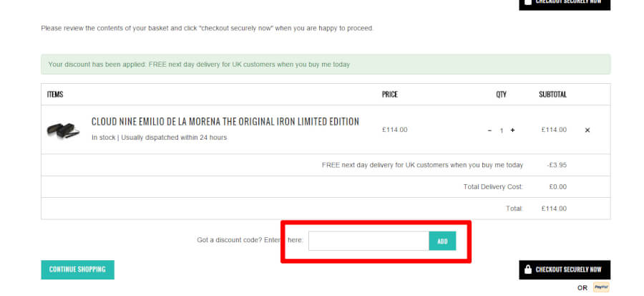Open the Cloud Nine Emilio De La Morena title link
The width and height of the screenshot is (644, 296).
(x=225, y=122)
